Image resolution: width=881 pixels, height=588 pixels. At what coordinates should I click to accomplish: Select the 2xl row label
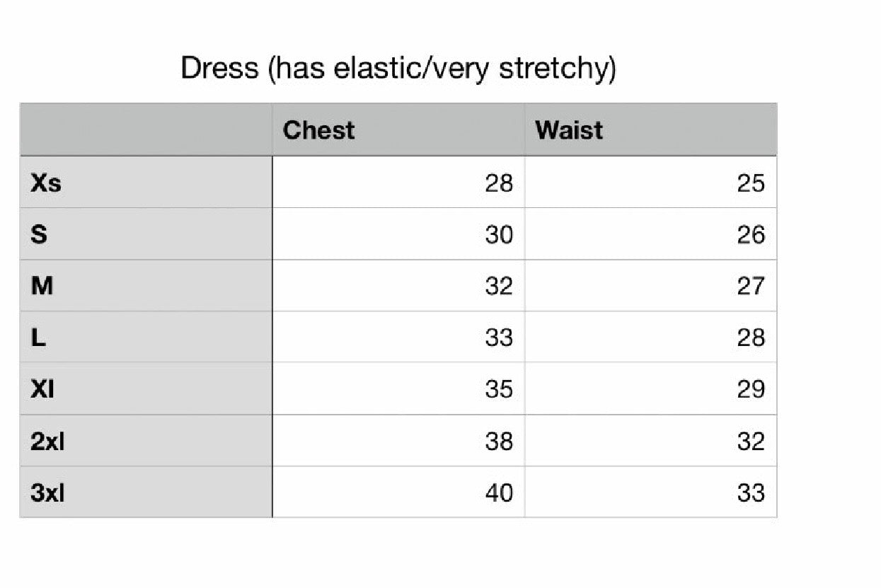pos(48,441)
